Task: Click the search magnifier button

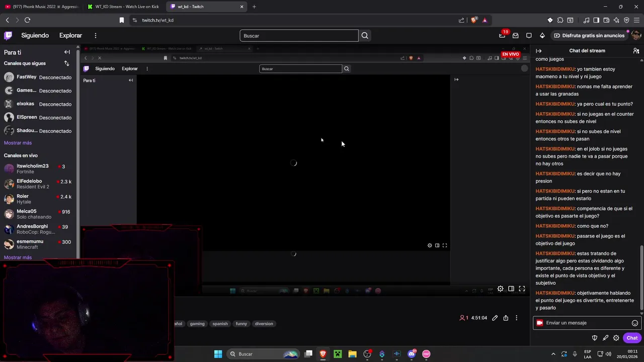Action: 365,36
